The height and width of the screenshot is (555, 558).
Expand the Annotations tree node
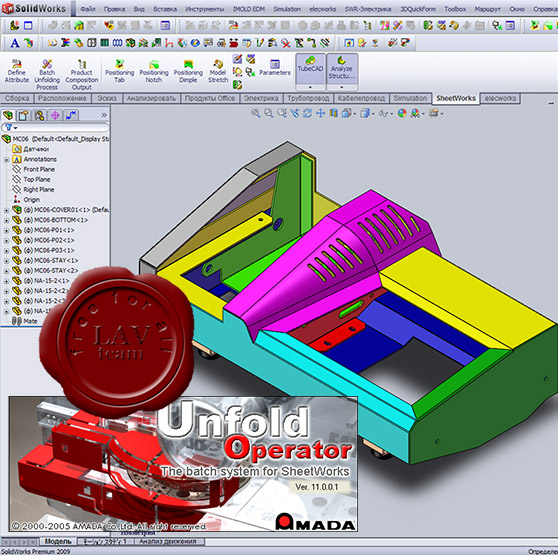point(6,160)
